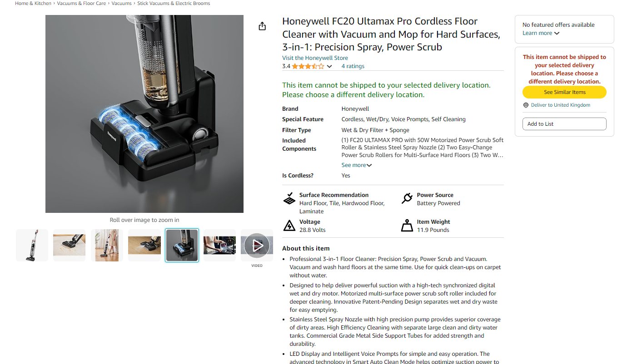Play the product video thumbnail
Screen dimensions: 637x364
[257, 246]
